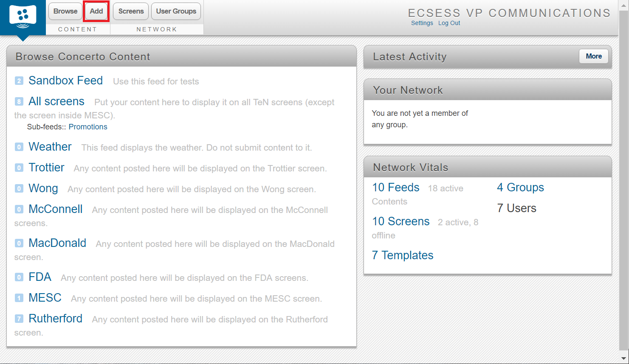This screenshot has width=629, height=364.
Task: Click the Rutherford feed count badge
Action: (19, 319)
